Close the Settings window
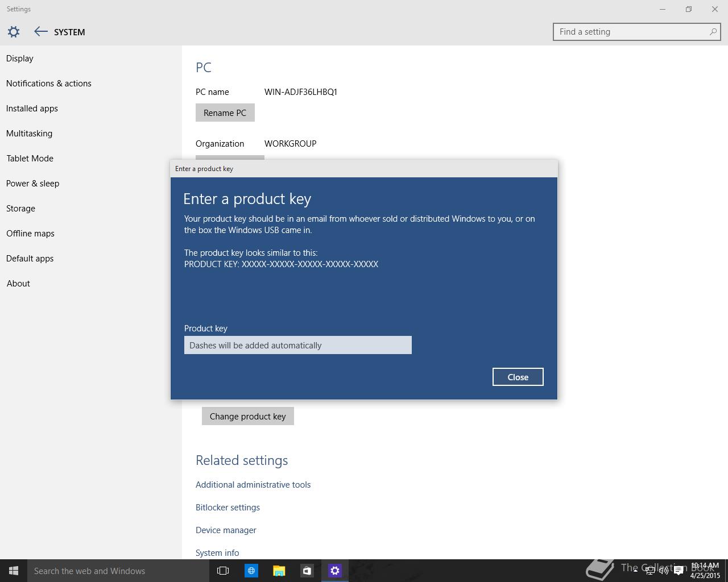This screenshot has height=582, width=728. pyautogui.click(x=715, y=9)
